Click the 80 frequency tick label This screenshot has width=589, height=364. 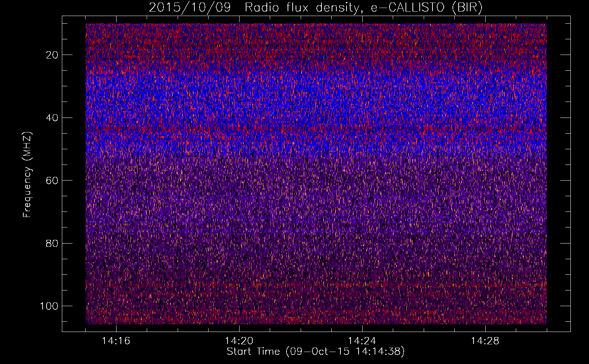(x=52, y=243)
